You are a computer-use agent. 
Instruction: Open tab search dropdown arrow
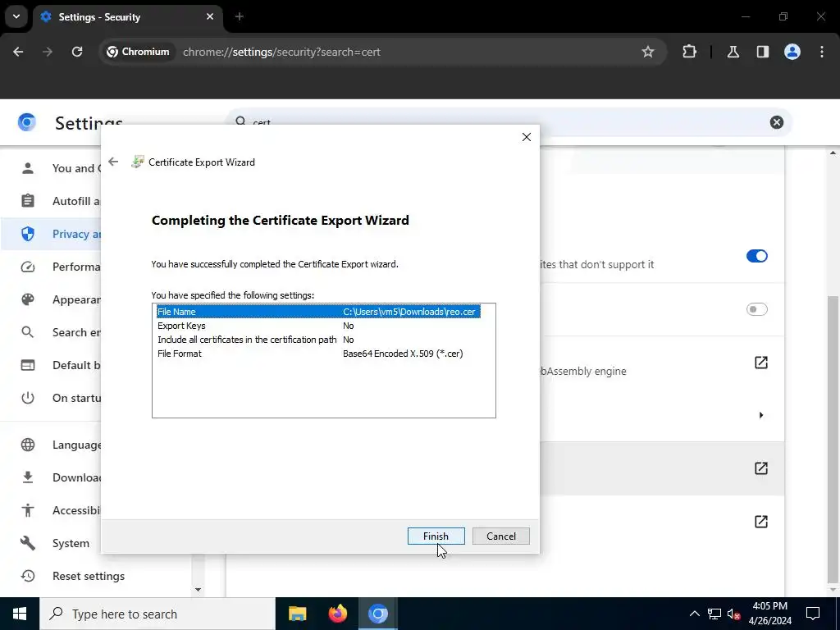(16, 16)
